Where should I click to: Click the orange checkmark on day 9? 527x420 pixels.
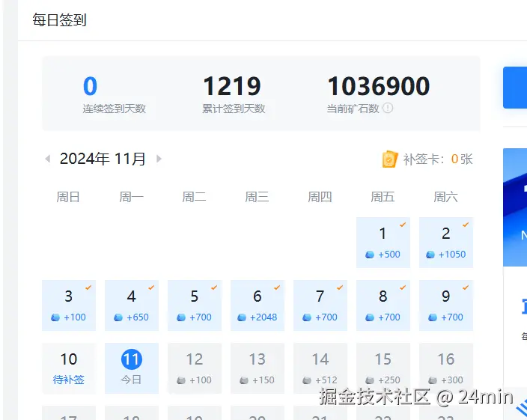click(x=466, y=287)
